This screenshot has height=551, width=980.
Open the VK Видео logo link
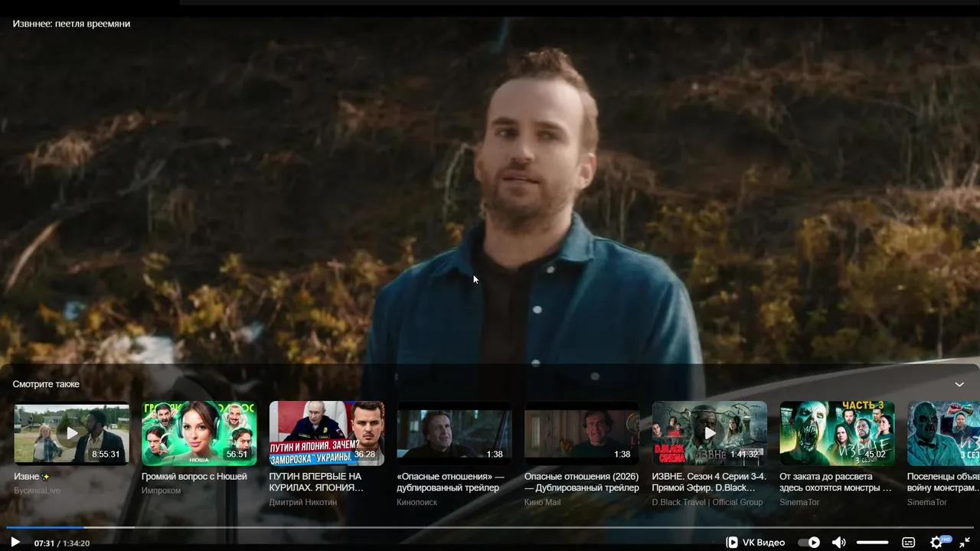[756, 543]
